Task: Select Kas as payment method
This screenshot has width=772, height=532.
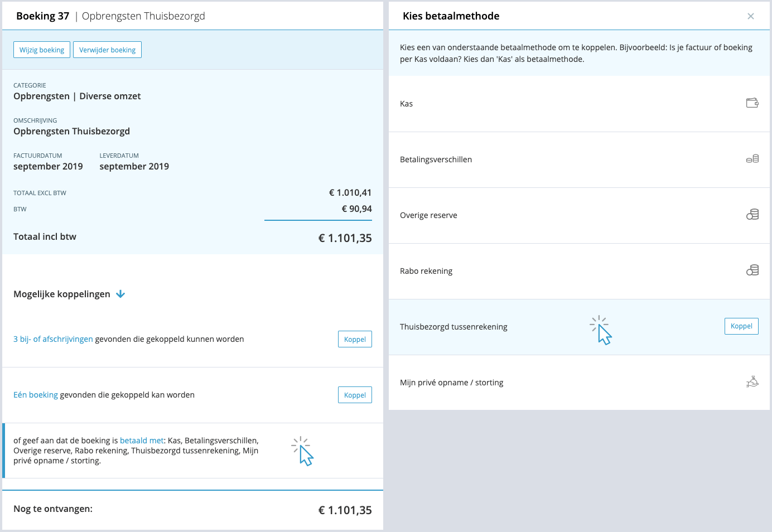Action: [x=579, y=104]
